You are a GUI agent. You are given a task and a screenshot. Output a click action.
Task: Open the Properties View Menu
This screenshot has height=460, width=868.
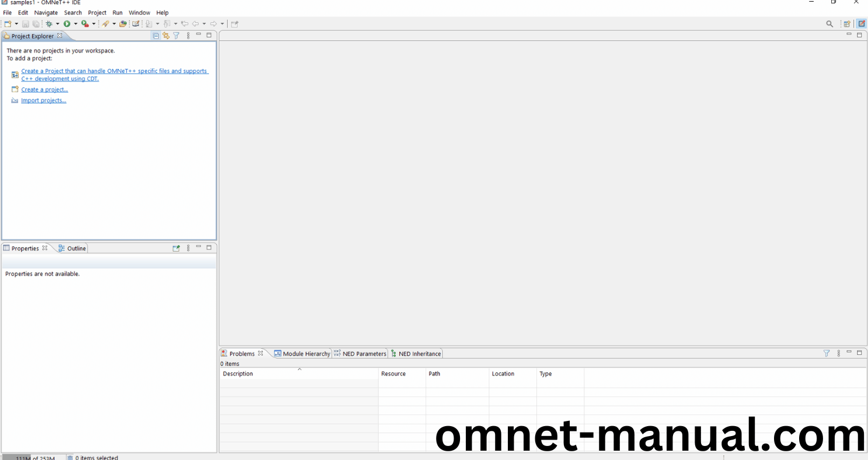tap(188, 248)
